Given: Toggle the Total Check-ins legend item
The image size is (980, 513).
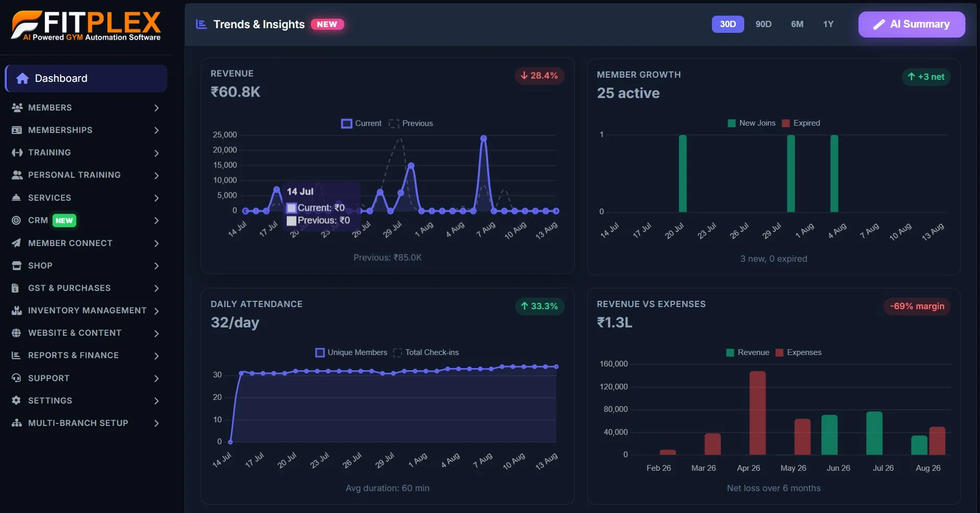Looking at the screenshot, I should 426,352.
